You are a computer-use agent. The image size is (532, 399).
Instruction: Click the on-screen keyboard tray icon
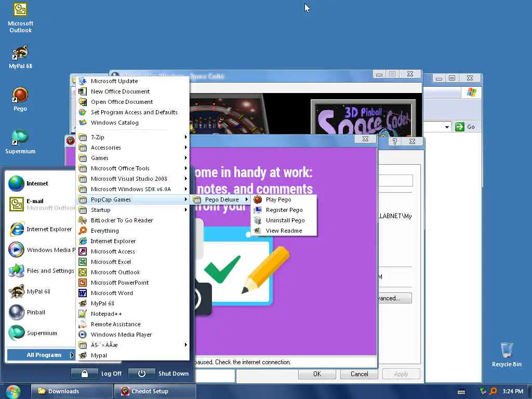tap(461, 392)
